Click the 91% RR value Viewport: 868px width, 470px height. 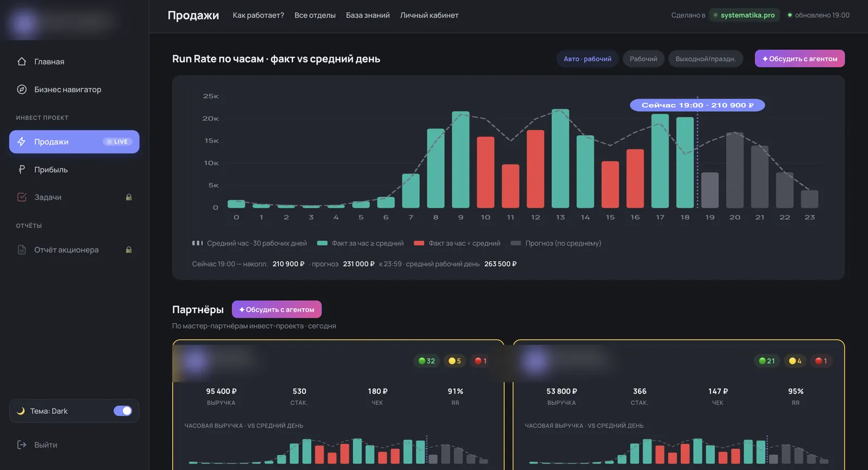(x=455, y=391)
